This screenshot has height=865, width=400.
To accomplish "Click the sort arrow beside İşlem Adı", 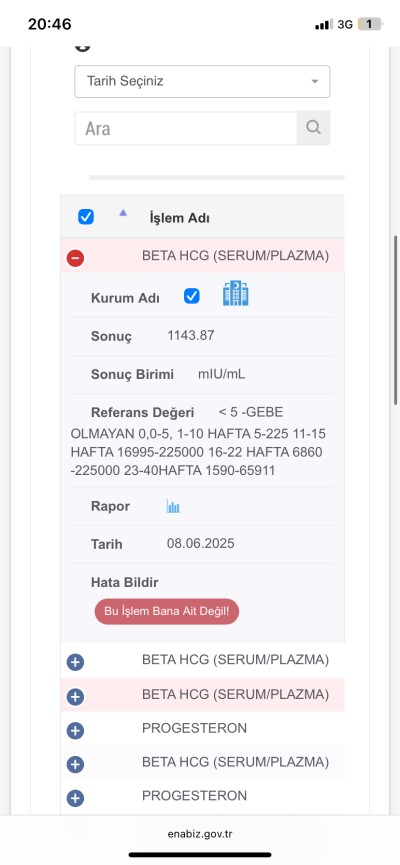I will click(x=123, y=212).
